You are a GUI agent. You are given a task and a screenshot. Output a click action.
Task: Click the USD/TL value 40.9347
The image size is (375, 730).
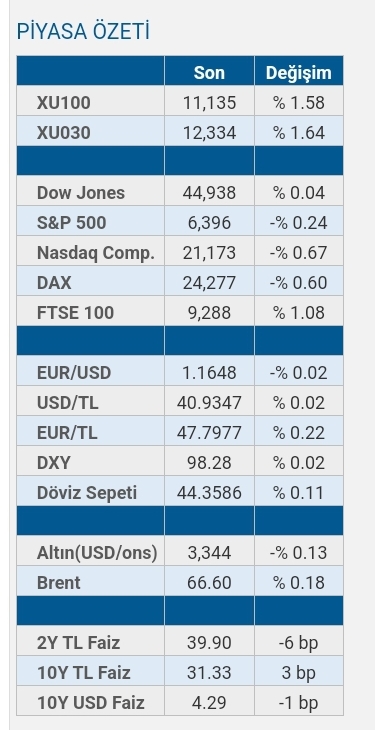tap(209, 403)
